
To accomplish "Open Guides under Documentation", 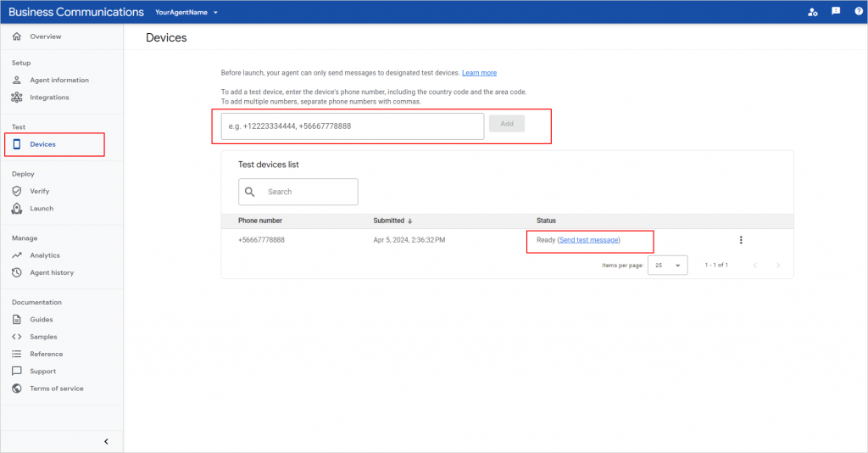I will pyautogui.click(x=41, y=320).
